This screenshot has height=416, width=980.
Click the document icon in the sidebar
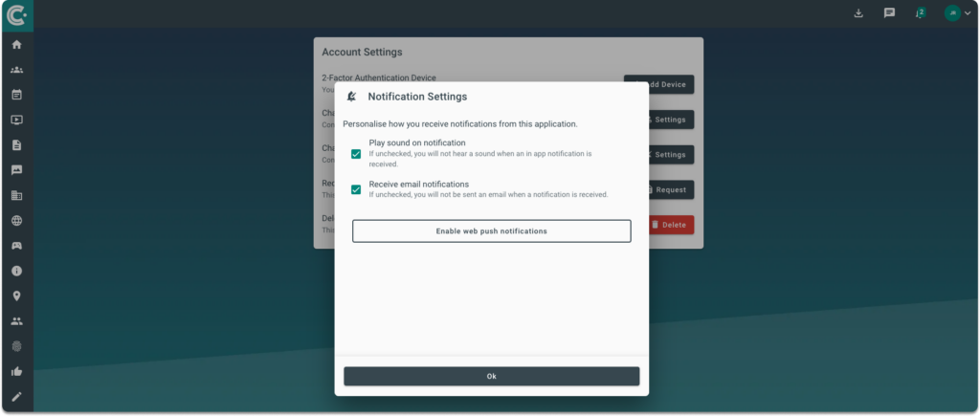[16, 145]
